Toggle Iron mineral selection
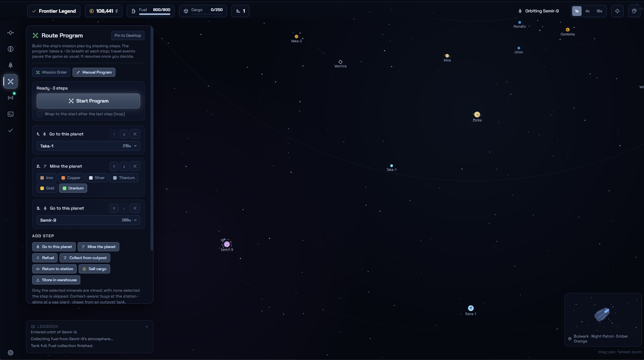 (x=46, y=178)
